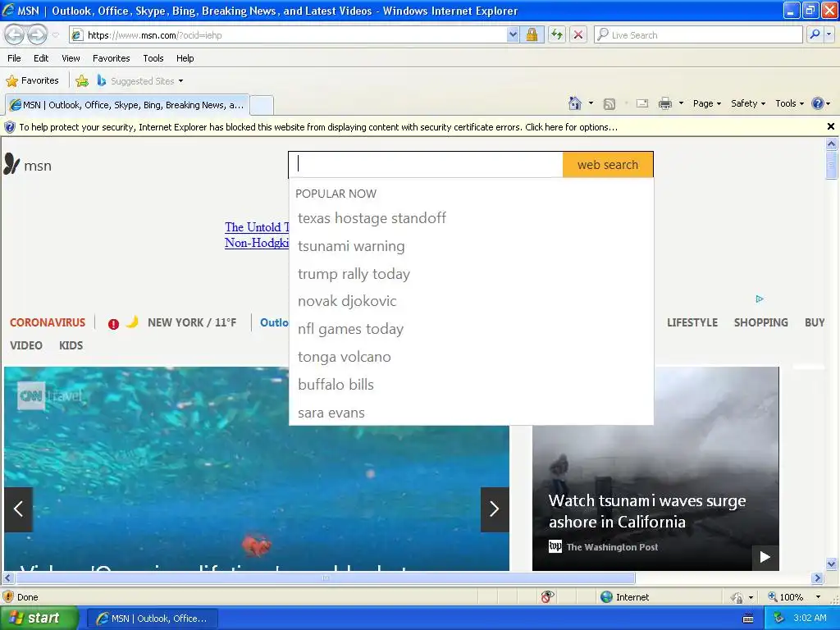Open the Favorites star button

click(x=32, y=81)
